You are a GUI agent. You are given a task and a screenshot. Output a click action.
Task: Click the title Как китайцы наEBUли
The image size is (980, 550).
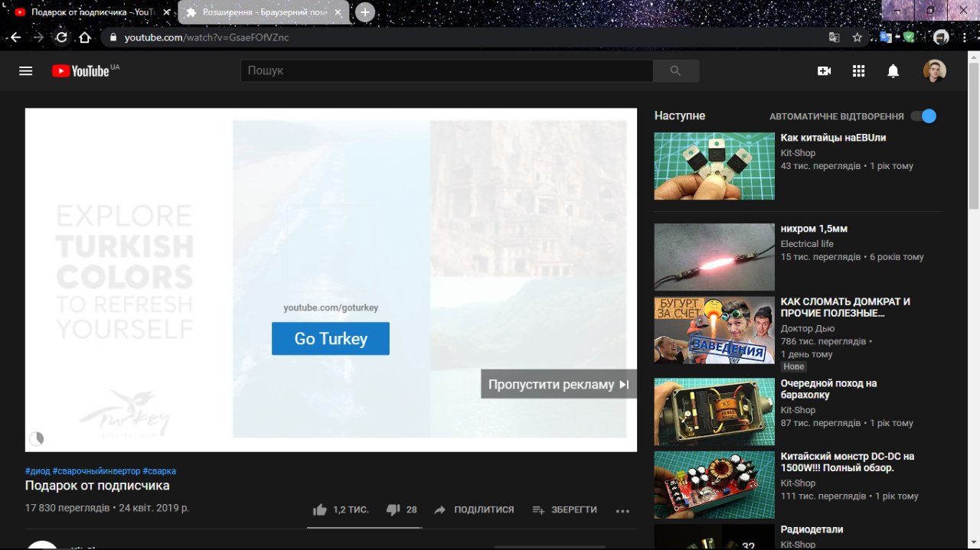833,138
